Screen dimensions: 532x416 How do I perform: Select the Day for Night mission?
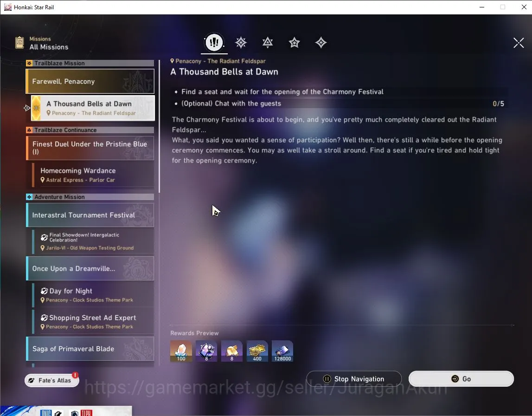click(x=93, y=295)
